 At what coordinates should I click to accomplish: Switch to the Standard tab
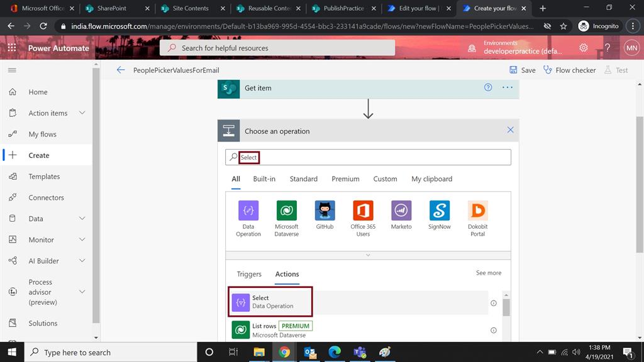tap(304, 179)
